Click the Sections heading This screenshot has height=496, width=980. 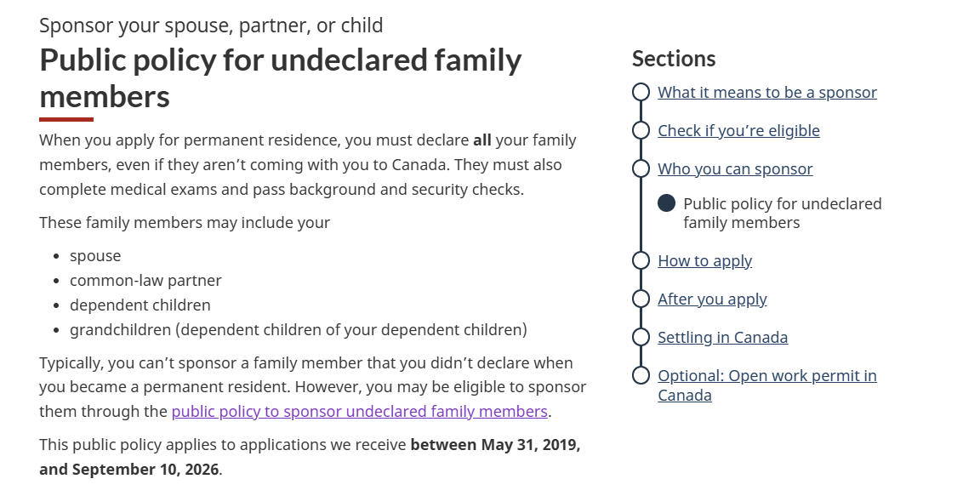click(x=674, y=59)
